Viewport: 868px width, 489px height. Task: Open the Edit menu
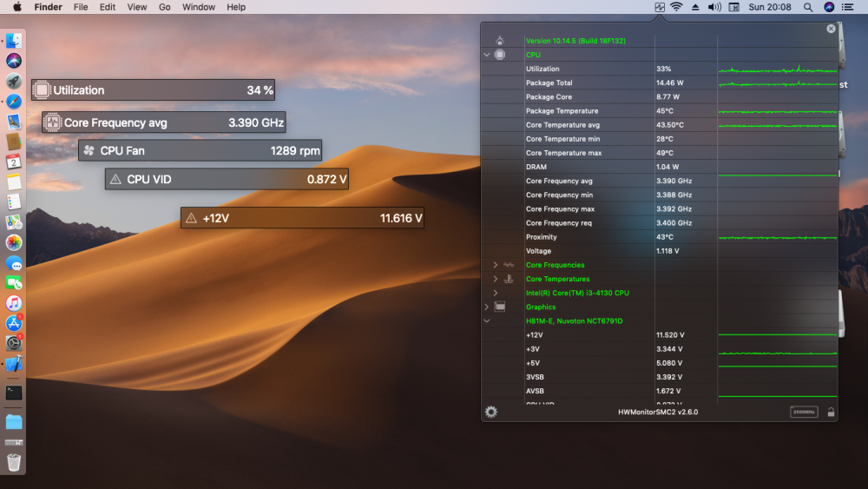(108, 7)
